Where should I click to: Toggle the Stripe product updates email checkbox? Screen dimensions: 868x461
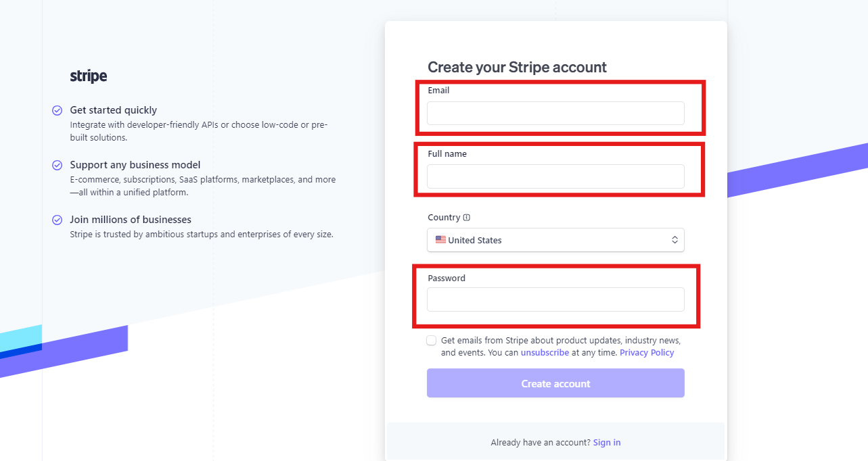click(432, 341)
